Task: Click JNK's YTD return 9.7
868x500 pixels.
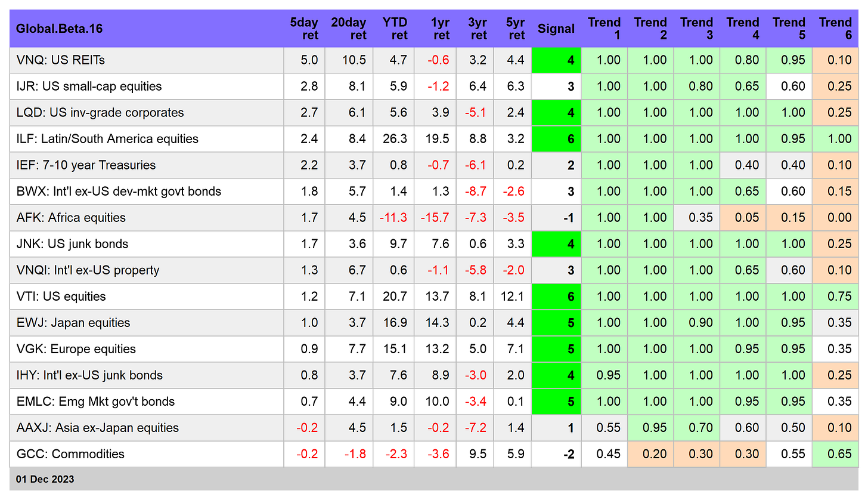Action: click(x=398, y=244)
